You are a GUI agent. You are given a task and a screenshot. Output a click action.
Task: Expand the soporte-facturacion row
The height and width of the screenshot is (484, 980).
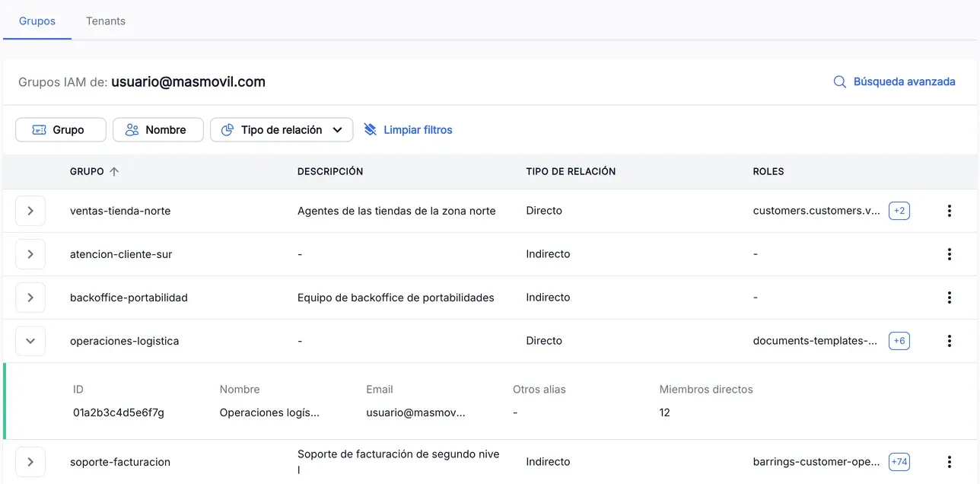pyautogui.click(x=30, y=462)
